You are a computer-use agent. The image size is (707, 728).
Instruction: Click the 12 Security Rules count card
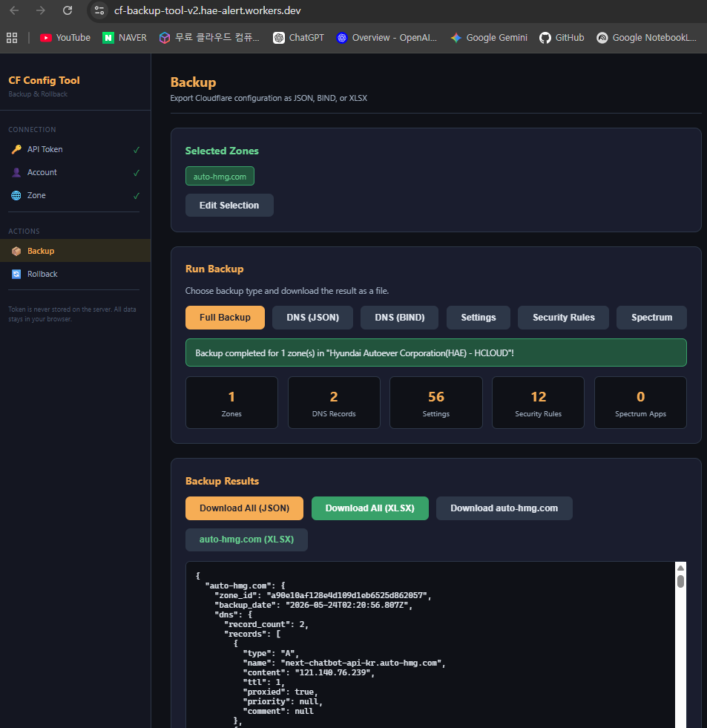pos(538,402)
